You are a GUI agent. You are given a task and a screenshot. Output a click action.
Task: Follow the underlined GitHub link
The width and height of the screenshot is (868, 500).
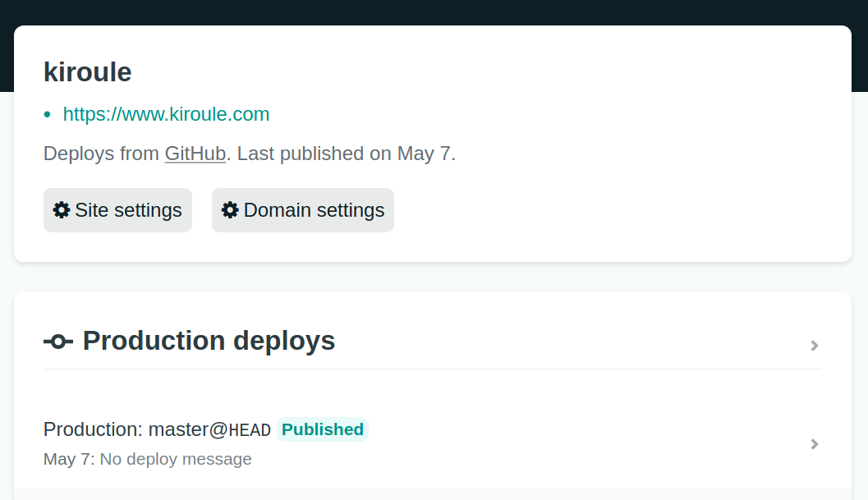[195, 154]
